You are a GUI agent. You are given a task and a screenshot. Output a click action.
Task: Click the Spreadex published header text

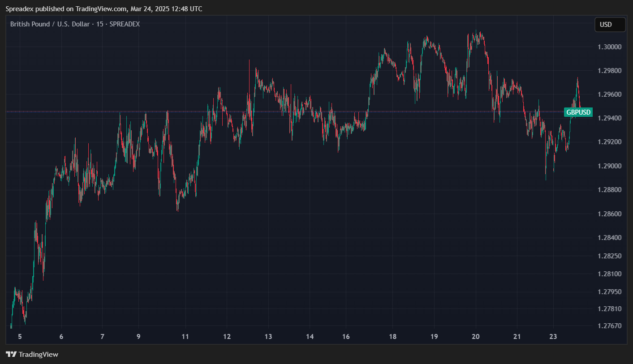[x=103, y=9]
